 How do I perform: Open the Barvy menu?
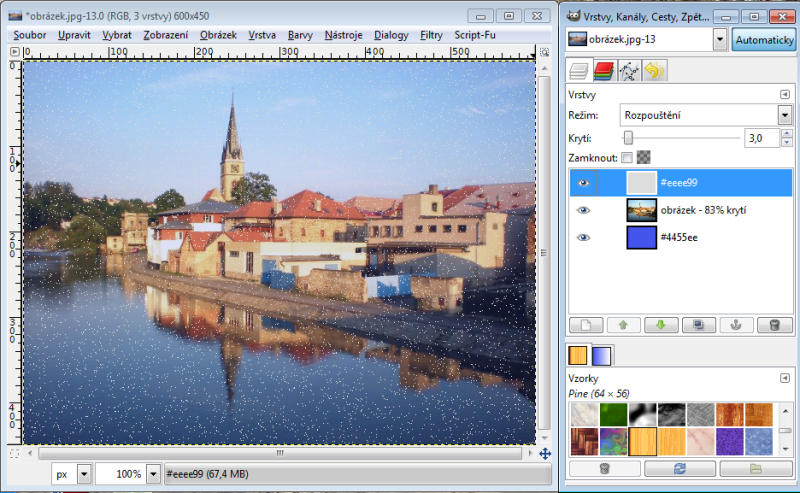(300, 35)
